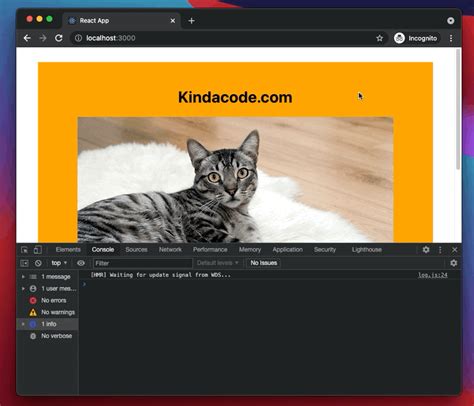Open the Lighthouse panel
474x406 pixels.
click(367, 250)
